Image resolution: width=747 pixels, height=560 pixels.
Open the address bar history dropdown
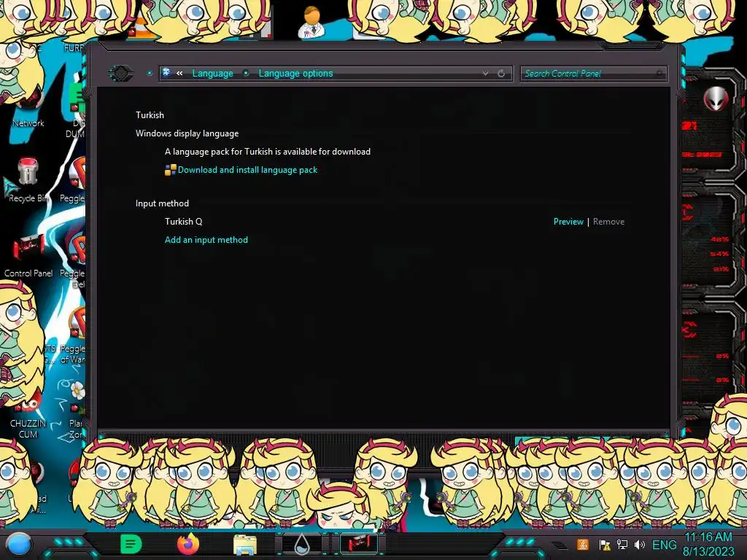pyautogui.click(x=485, y=74)
